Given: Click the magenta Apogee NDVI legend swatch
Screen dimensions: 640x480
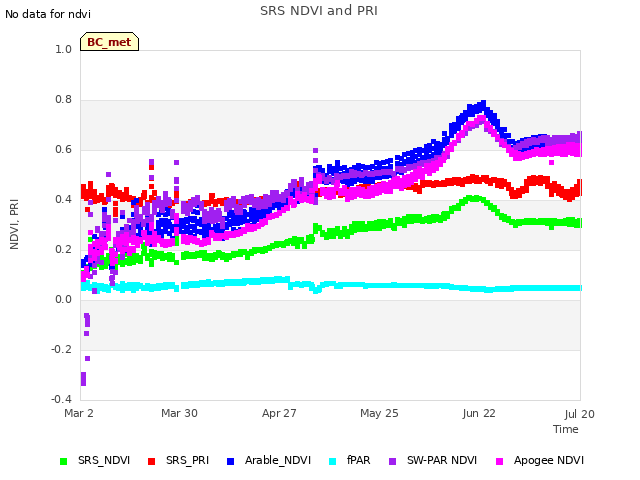Looking at the screenshot, I should [499, 461].
